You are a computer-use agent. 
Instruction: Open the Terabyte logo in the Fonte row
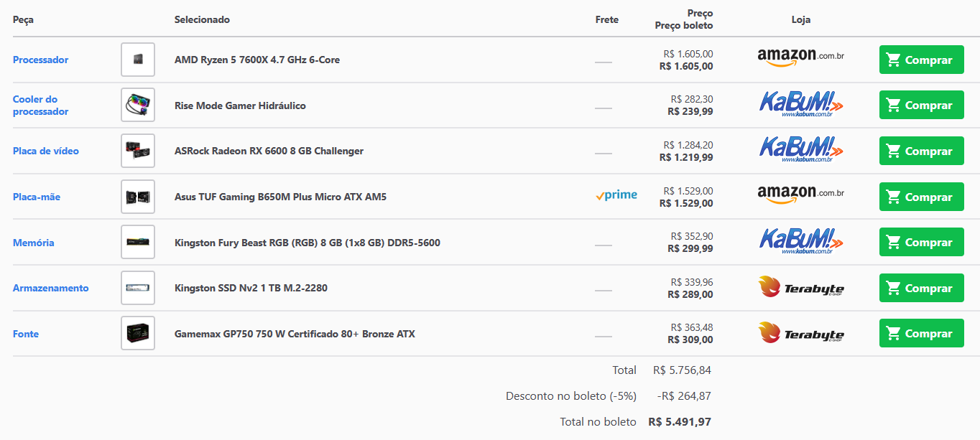pos(801,333)
